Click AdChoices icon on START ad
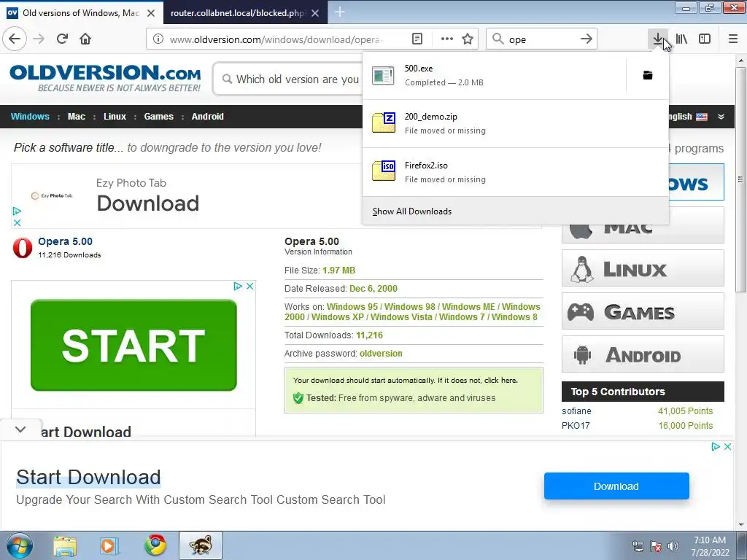This screenshot has height=560, width=747. click(238, 286)
